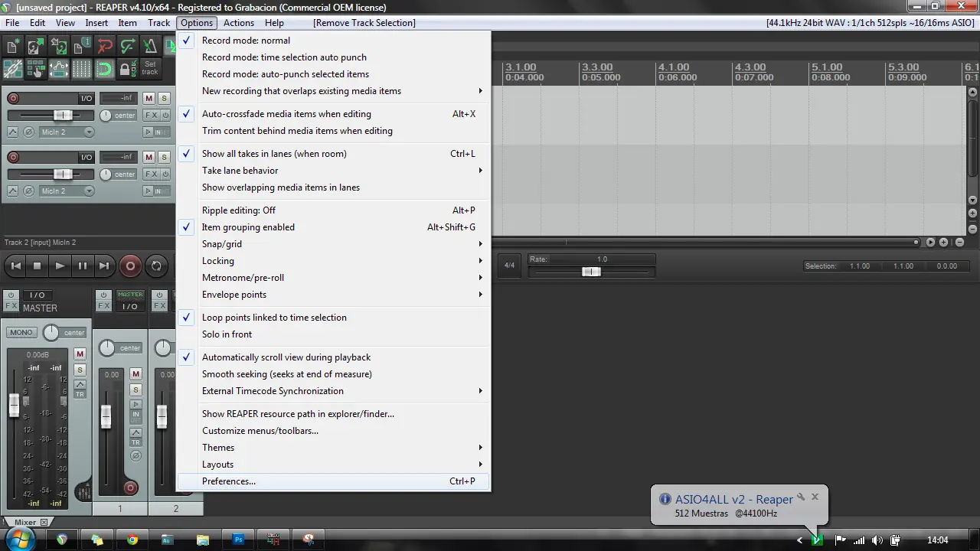Toggle Auto-crossfade media items when editing
980x551 pixels.
click(335, 114)
